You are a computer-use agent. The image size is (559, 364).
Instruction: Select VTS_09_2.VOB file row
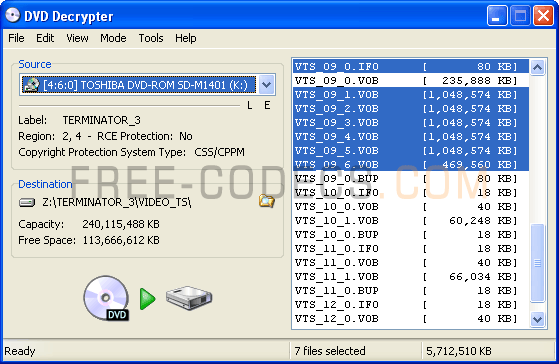coord(411,109)
